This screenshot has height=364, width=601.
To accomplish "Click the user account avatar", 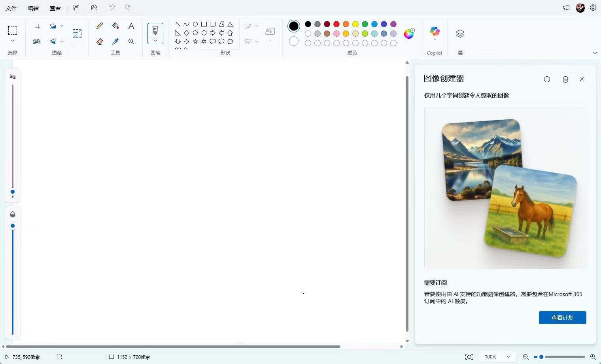I will 580,8.
